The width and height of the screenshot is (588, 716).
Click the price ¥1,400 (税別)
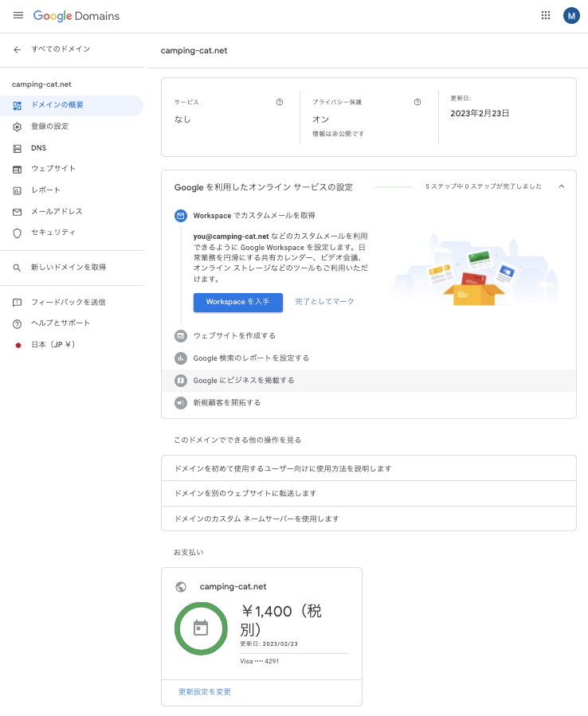(281, 620)
